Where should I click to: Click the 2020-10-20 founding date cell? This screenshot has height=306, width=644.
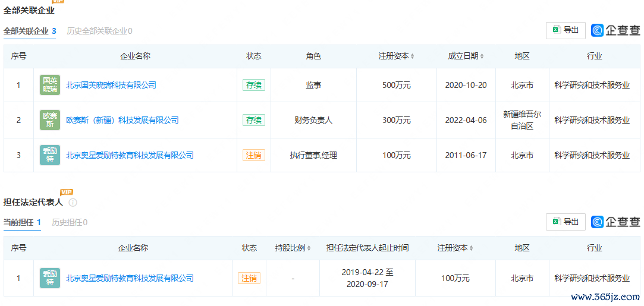[466, 86]
